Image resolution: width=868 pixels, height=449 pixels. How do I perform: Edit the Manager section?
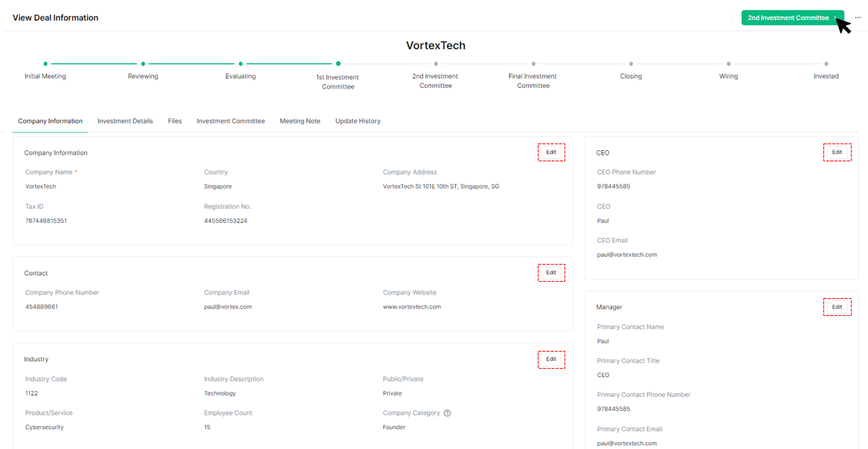pyautogui.click(x=838, y=306)
